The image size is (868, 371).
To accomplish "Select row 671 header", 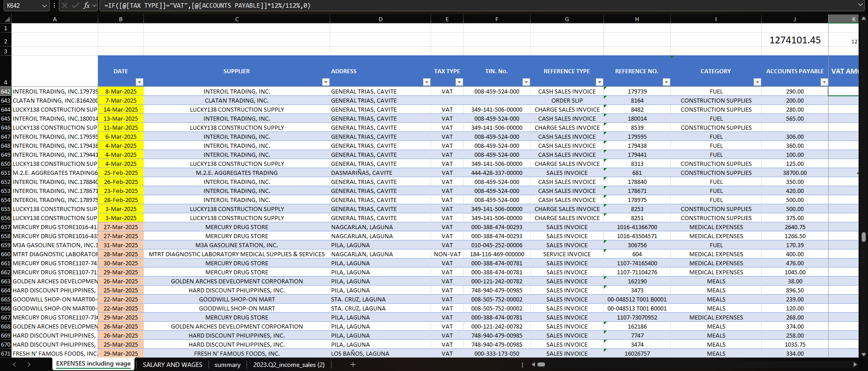I will [5, 353].
